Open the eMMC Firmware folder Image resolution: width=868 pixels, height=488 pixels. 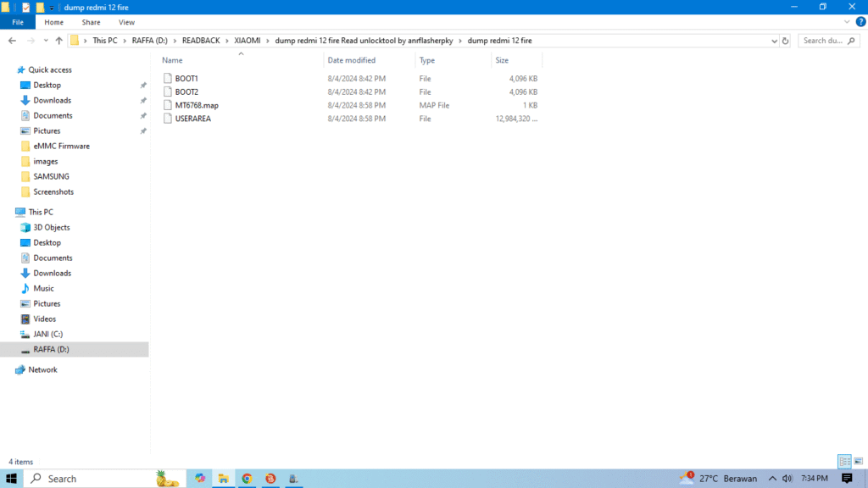(x=61, y=146)
